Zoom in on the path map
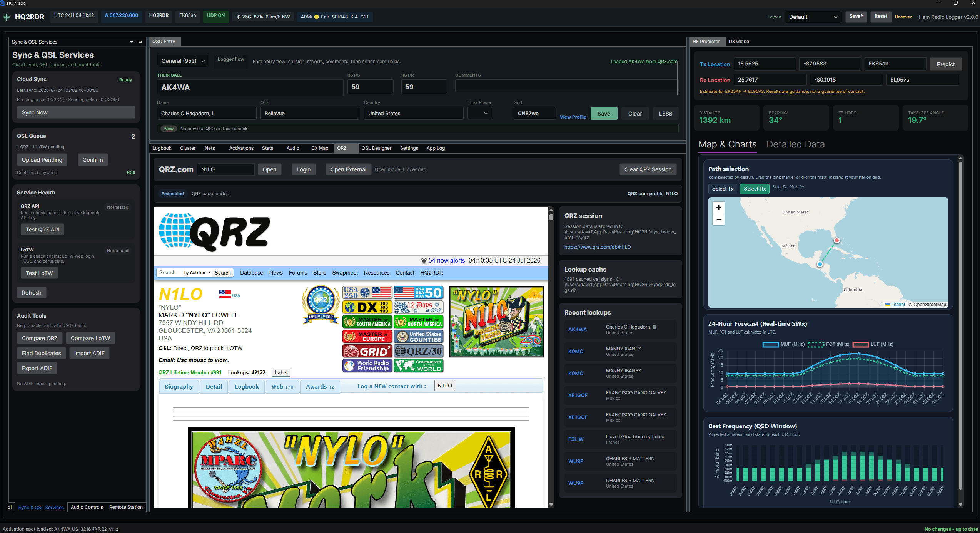Viewport: 980px width, 533px height. 718,208
